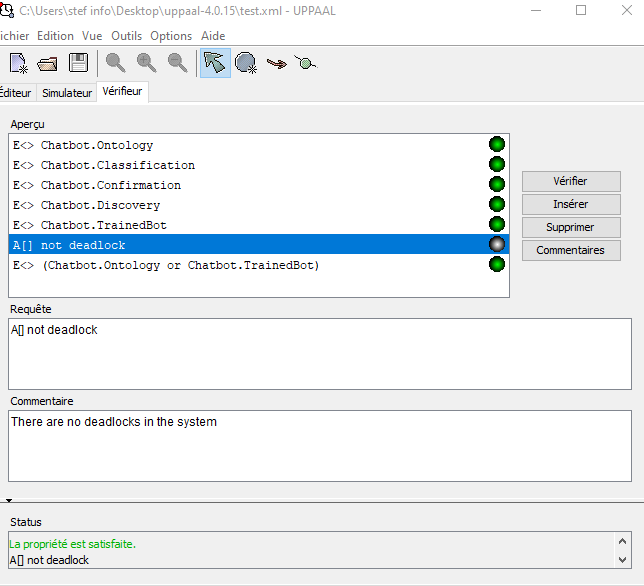Switch to the Éditeur tab
Image resolution: width=644 pixels, height=586 pixels.
(x=16, y=93)
